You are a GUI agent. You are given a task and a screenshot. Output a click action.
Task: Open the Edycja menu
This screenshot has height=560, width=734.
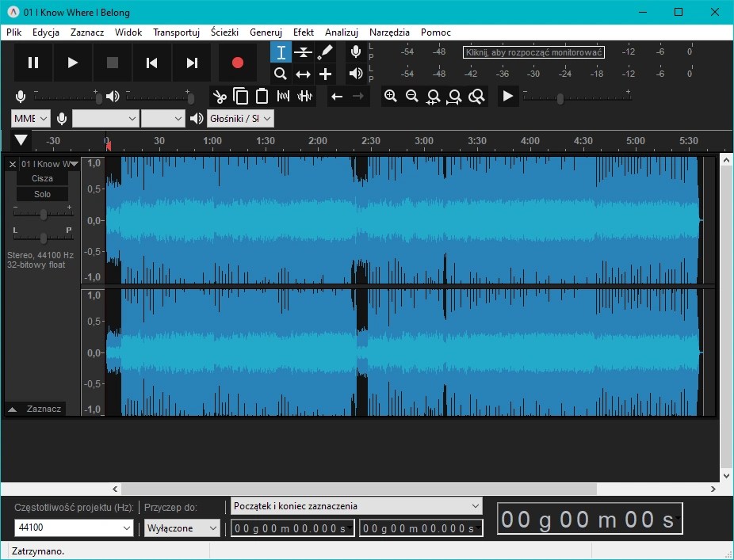click(46, 32)
